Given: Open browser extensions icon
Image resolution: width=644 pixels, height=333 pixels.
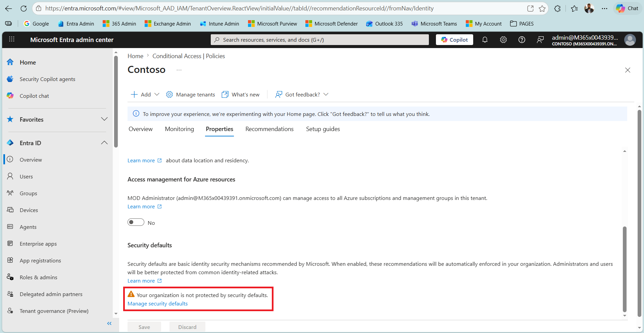Looking at the screenshot, I should (557, 8).
